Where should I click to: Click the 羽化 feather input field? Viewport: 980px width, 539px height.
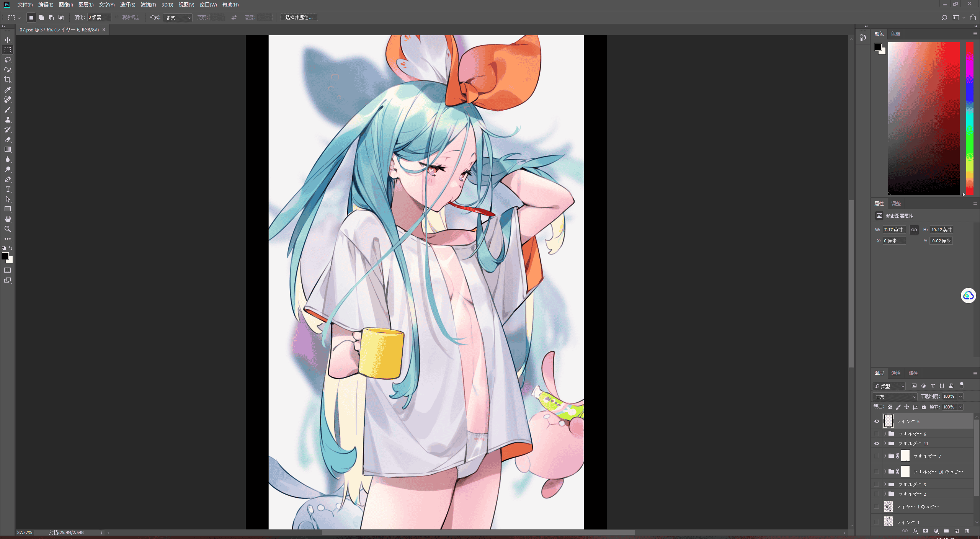[99, 18]
